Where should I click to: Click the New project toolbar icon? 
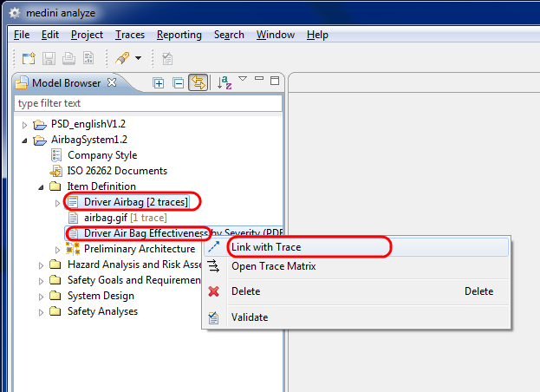coord(29,58)
